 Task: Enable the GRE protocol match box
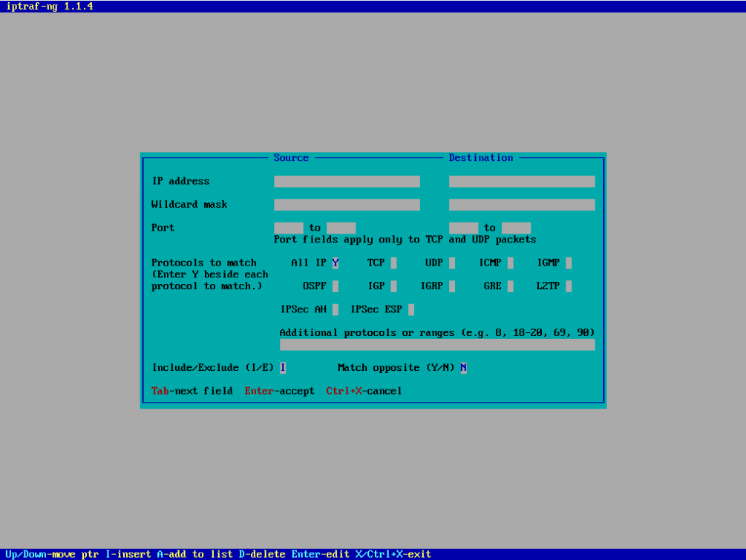(511, 286)
